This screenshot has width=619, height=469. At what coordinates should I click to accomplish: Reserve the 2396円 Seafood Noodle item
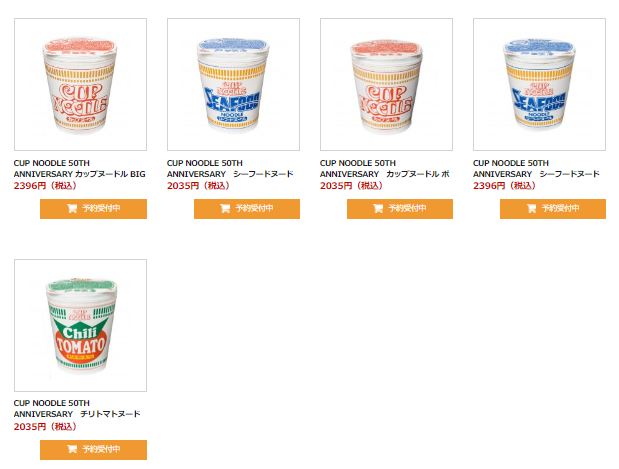553,209
